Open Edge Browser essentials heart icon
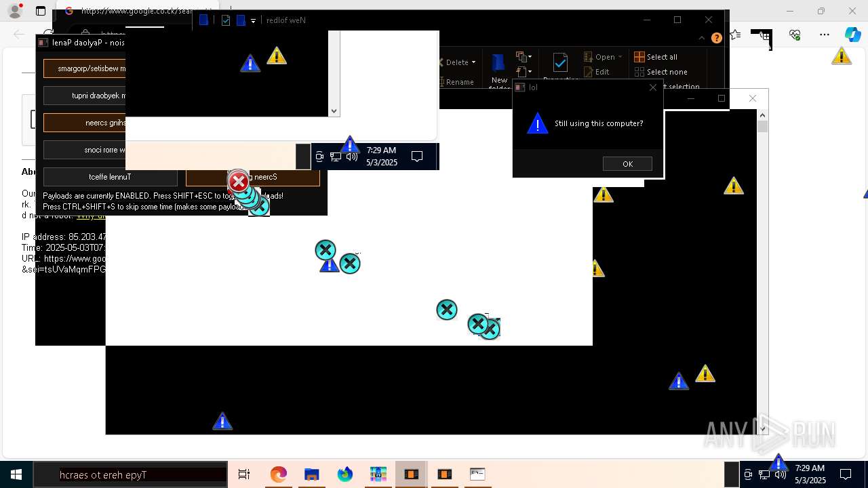This screenshot has height=488, width=868. 795,35
